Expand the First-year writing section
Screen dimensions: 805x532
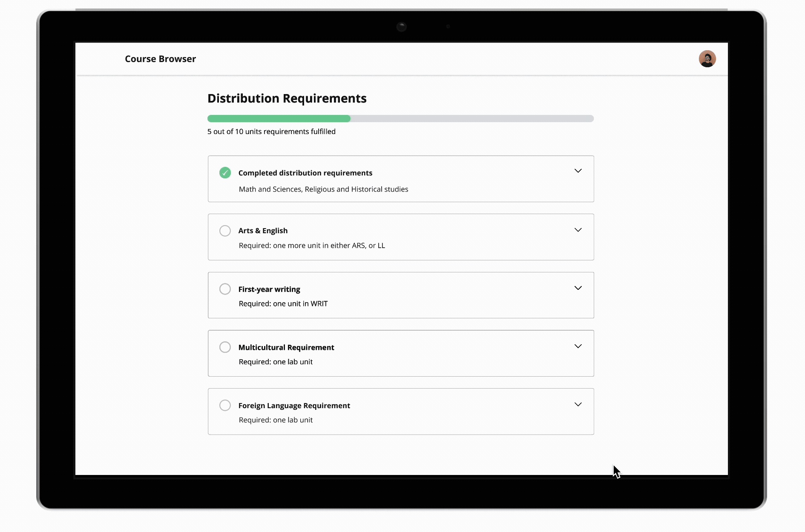coord(578,288)
